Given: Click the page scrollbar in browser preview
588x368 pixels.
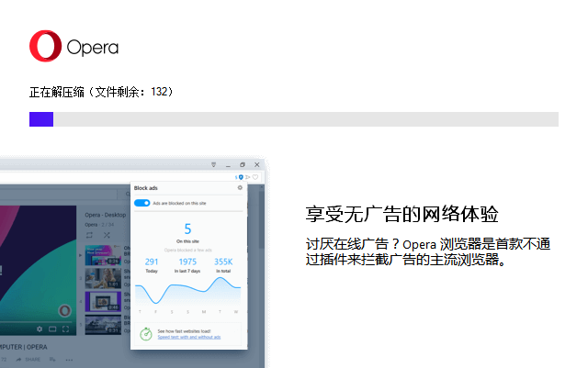Looking at the screenshot, I should (261, 221).
